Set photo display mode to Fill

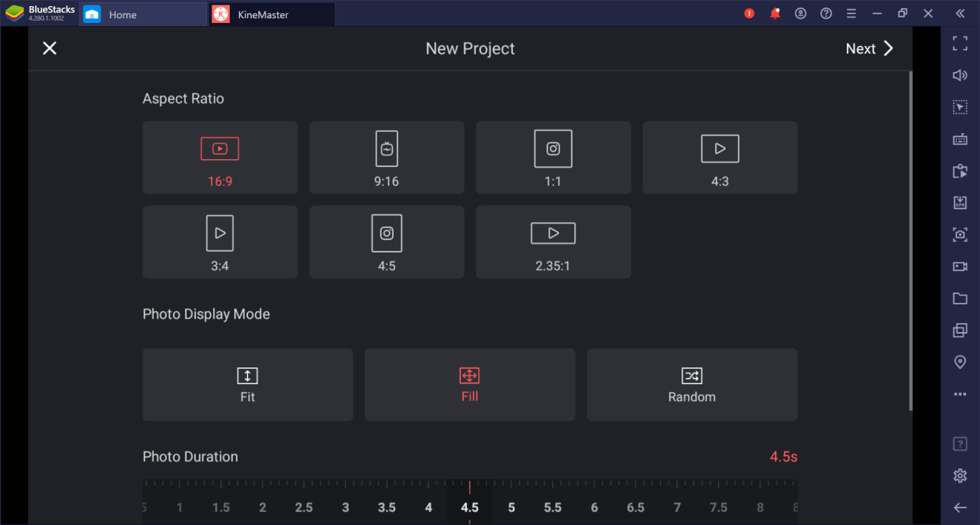point(469,385)
